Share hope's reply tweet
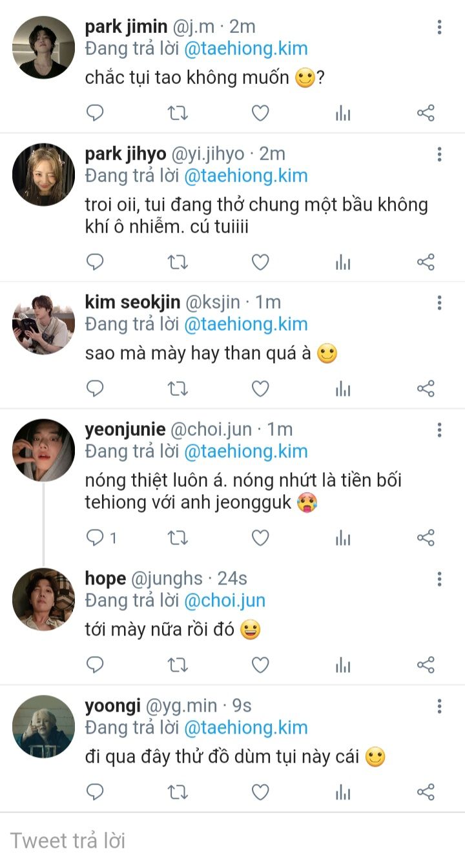The height and width of the screenshot is (868, 465). 426,665
